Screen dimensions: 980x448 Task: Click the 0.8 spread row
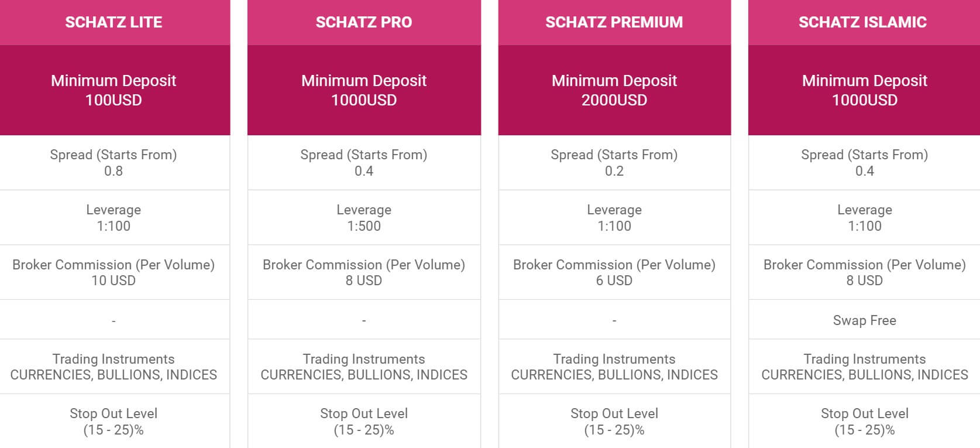click(115, 163)
